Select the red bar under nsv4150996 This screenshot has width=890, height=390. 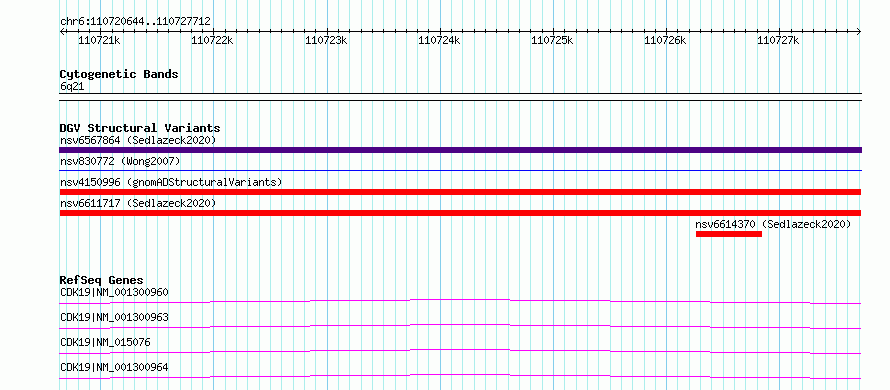pos(460,192)
